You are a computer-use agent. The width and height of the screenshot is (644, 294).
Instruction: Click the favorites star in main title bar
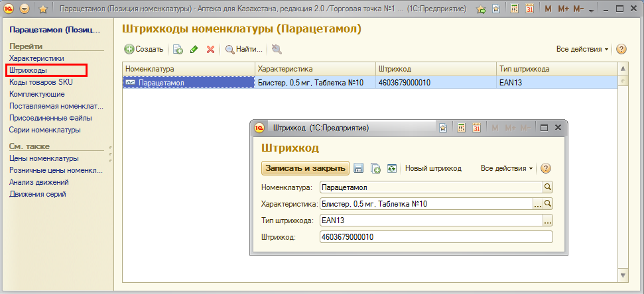point(43,10)
